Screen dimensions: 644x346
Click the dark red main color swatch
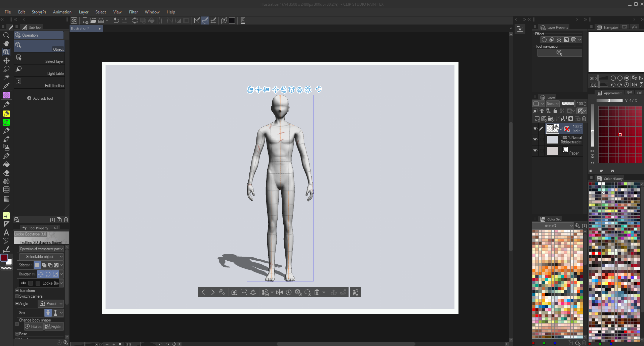tap(4, 258)
